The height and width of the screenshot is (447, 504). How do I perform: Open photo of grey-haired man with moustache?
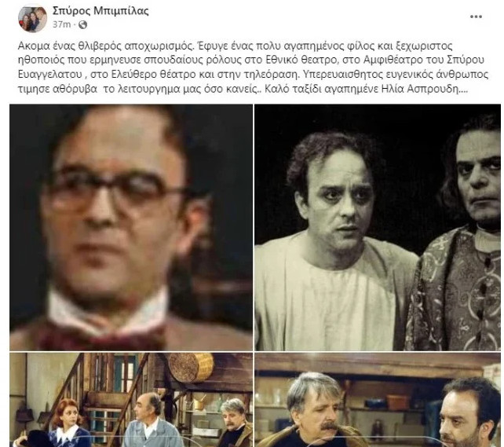pyautogui.click(x=378, y=400)
